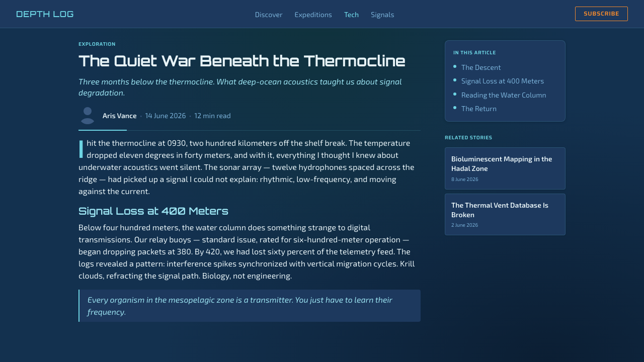Click the IN THIS ARTICLE heading
This screenshot has width=644, height=362.
coord(474,53)
